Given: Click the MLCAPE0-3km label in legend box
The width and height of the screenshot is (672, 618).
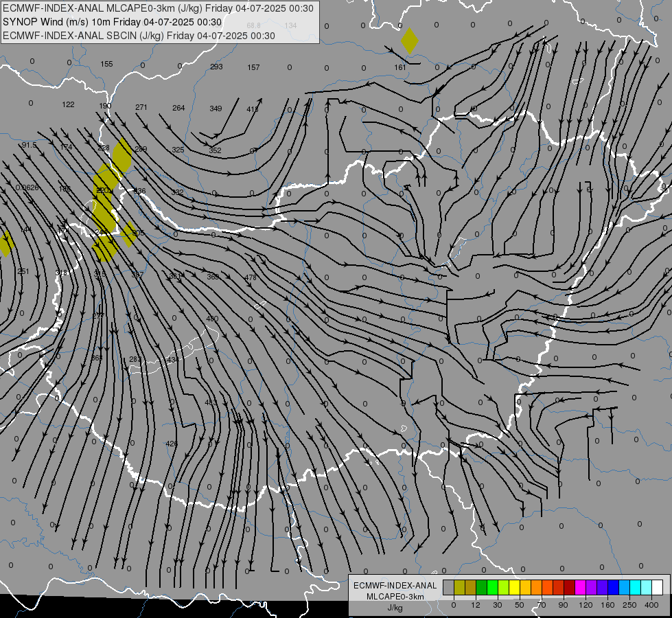Looking at the screenshot, I should pyautogui.click(x=395, y=597).
